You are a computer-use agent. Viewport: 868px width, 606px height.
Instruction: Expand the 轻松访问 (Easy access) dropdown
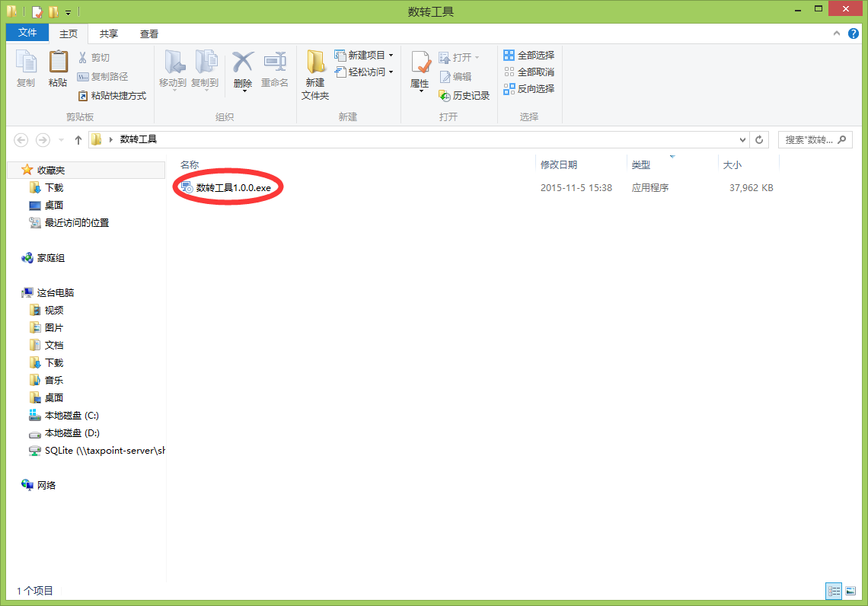pos(391,72)
